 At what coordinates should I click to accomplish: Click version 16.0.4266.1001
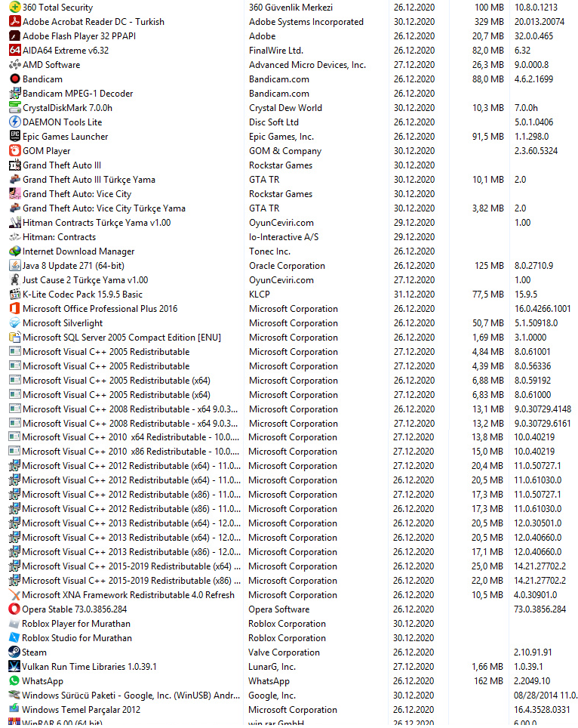click(543, 309)
